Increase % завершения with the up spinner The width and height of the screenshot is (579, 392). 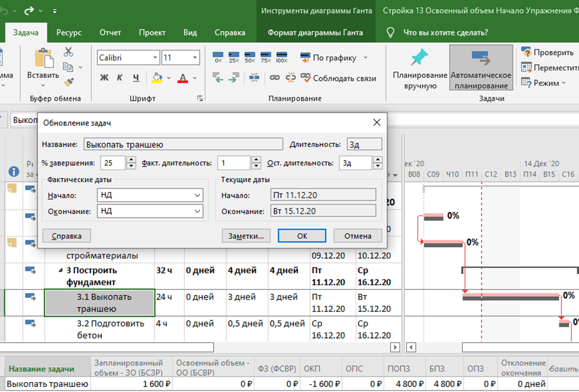131,159
